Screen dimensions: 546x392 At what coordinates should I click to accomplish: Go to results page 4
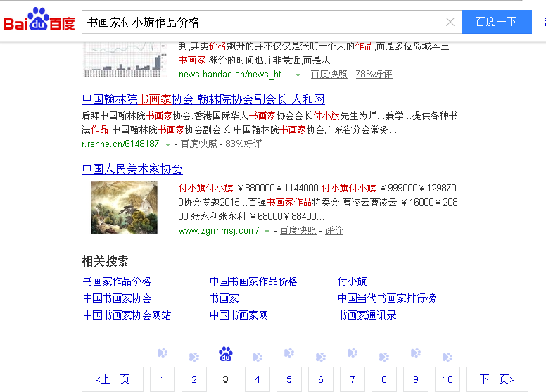pos(258,379)
